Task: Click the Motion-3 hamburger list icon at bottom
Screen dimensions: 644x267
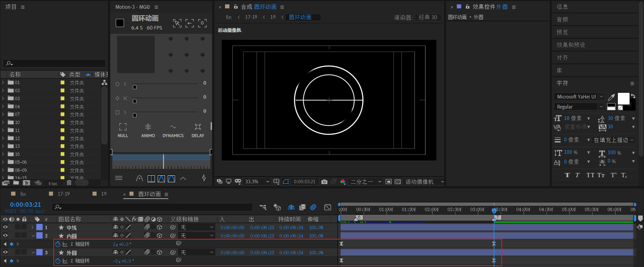Action: pyautogui.click(x=119, y=178)
